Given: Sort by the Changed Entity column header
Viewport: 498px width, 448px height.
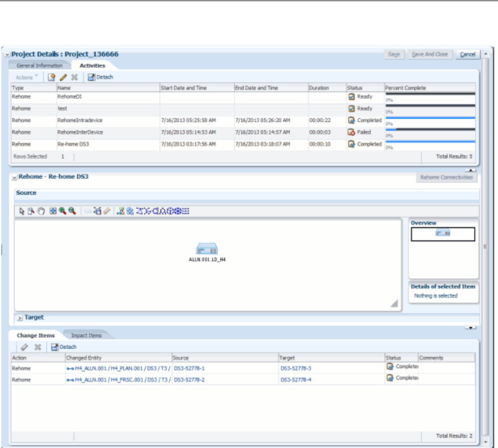Looking at the screenshot, I should (x=118, y=358).
